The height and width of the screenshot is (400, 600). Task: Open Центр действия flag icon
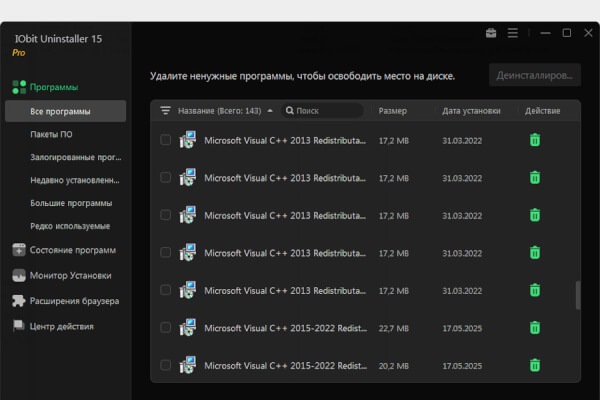click(x=18, y=326)
